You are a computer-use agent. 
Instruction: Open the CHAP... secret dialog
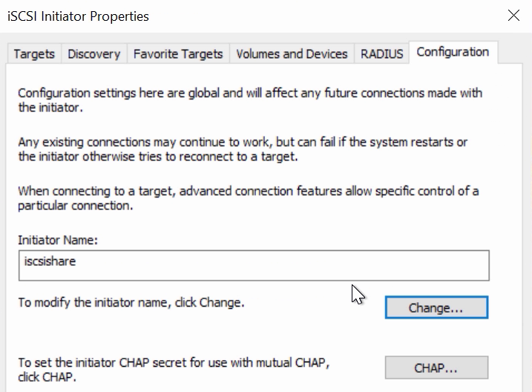tap(437, 367)
